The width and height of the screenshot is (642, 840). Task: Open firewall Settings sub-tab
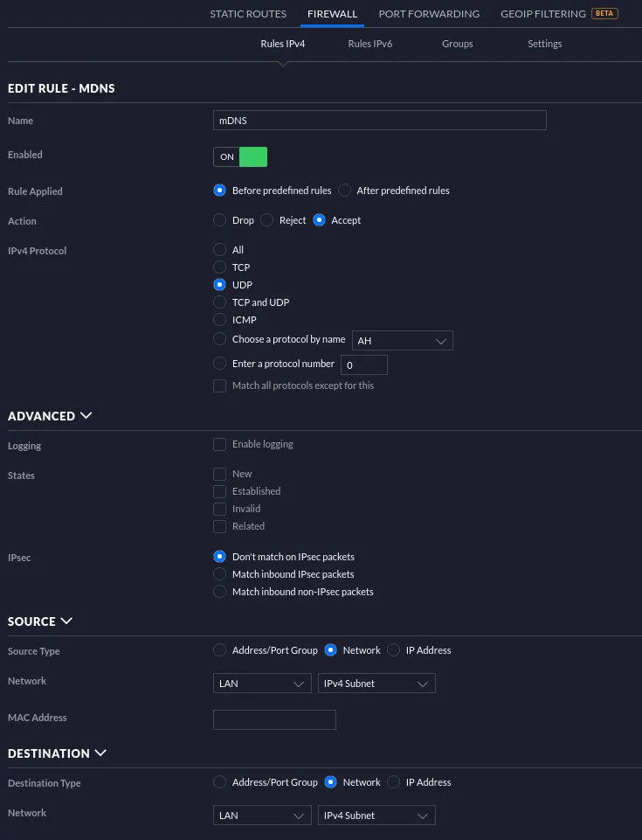(x=544, y=44)
